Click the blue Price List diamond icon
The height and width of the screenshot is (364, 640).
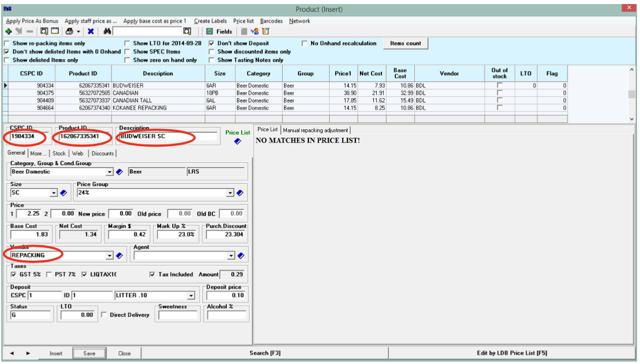click(x=238, y=141)
